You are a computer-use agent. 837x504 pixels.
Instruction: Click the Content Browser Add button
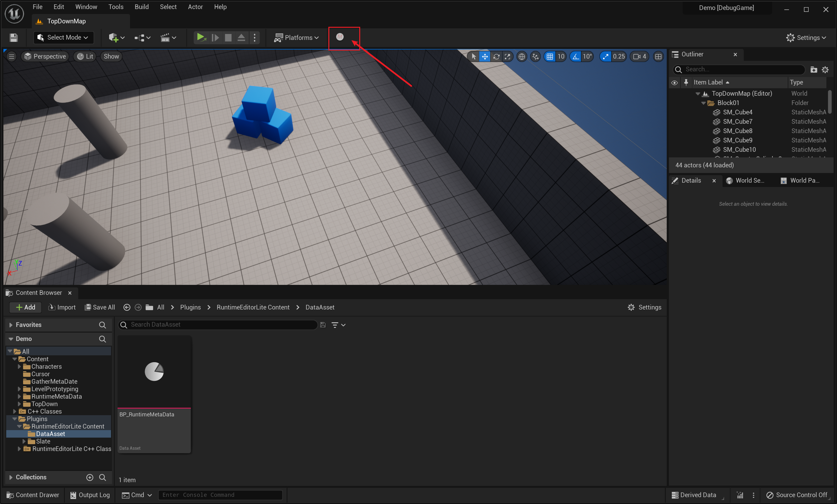(x=26, y=307)
